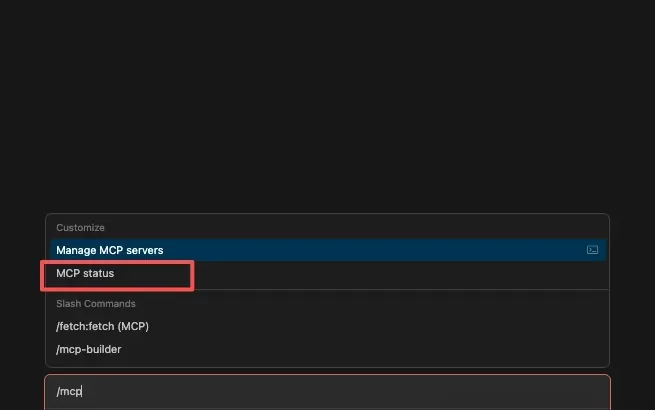Select the first entry under Slash Commands
The width and height of the screenshot is (655, 410).
point(102,326)
